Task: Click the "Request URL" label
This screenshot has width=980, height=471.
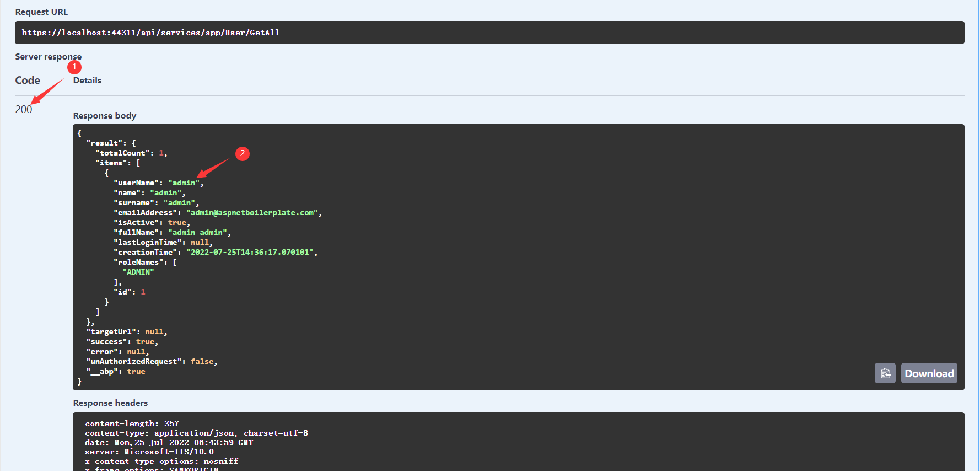Action: [41, 12]
